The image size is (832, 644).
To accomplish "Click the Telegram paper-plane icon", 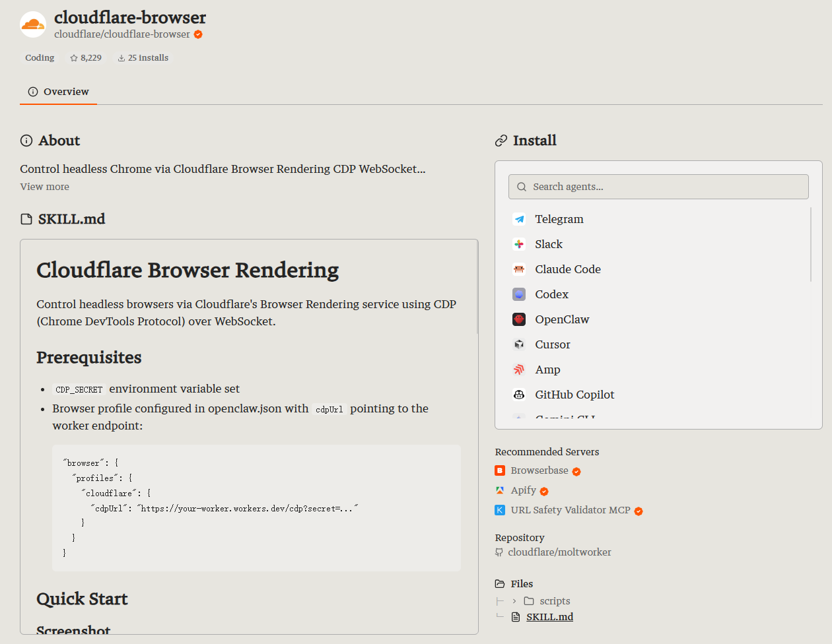I will coord(519,219).
